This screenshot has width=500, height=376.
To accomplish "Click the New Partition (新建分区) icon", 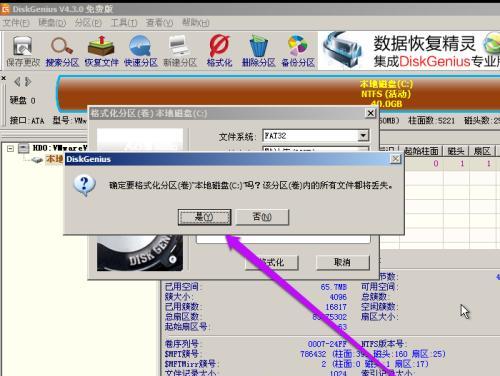I will (180, 51).
